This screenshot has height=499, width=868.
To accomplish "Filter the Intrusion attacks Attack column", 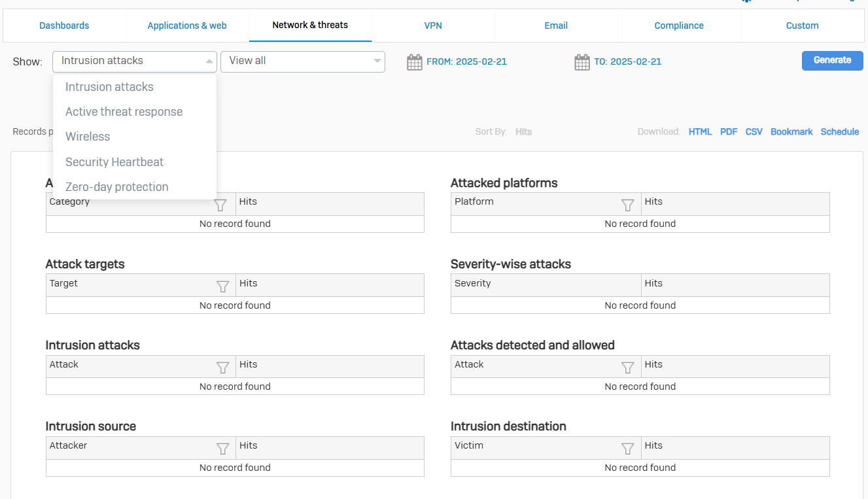I will click(222, 368).
